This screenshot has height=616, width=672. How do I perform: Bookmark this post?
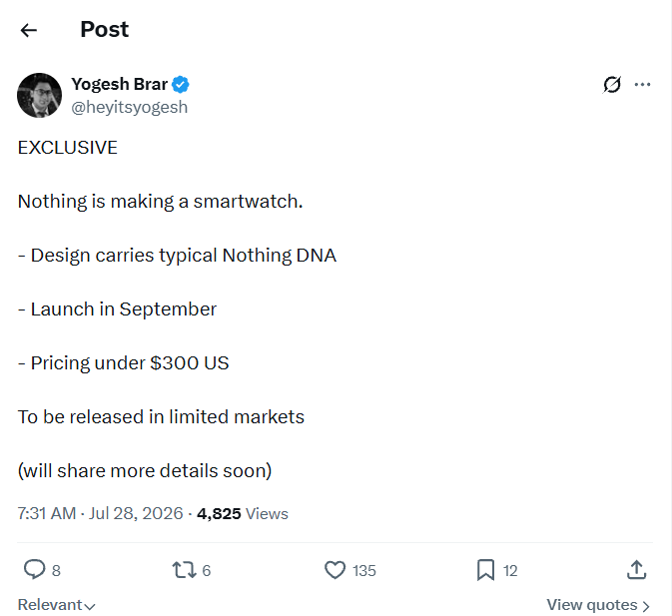click(x=485, y=571)
